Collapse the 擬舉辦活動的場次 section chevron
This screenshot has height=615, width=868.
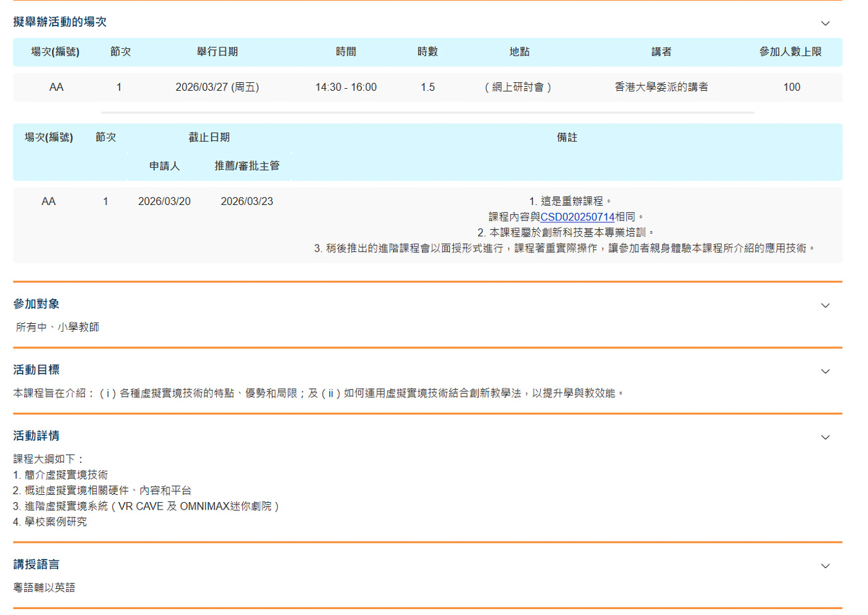point(825,23)
